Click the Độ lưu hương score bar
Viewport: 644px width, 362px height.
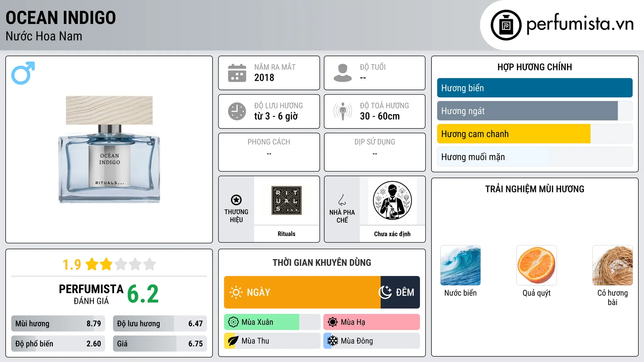(160, 324)
